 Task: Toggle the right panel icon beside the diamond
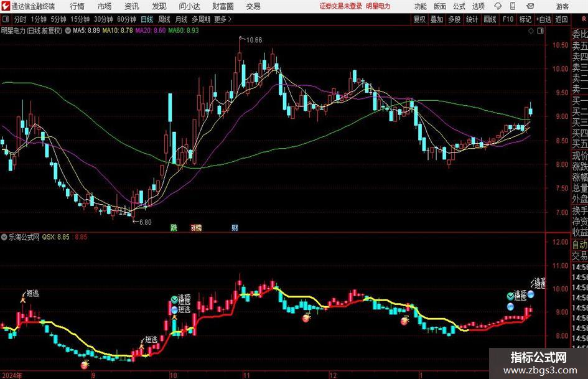point(540,31)
